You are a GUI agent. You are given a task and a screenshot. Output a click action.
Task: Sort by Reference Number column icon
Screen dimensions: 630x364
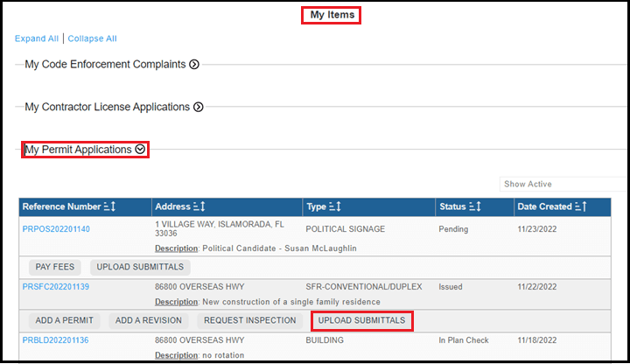point(110,206)
